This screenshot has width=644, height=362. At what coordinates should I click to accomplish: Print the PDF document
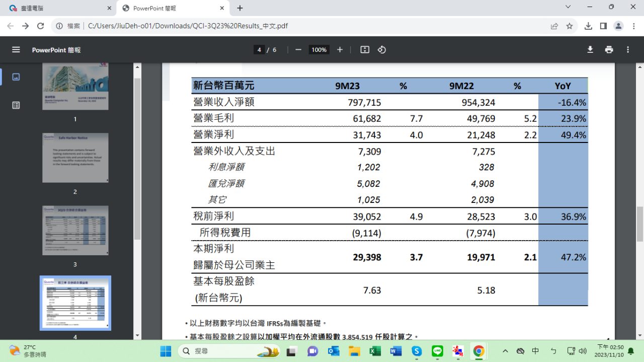tap(609, 50)
